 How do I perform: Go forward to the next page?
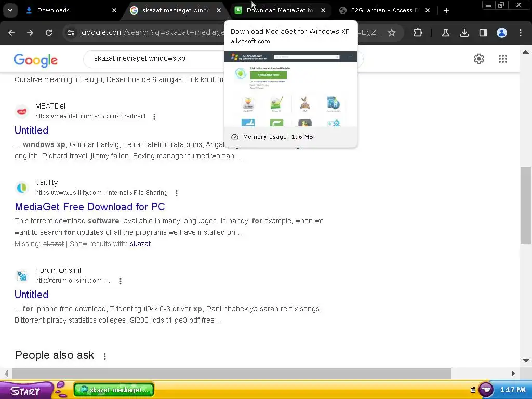tap(30, 33)
